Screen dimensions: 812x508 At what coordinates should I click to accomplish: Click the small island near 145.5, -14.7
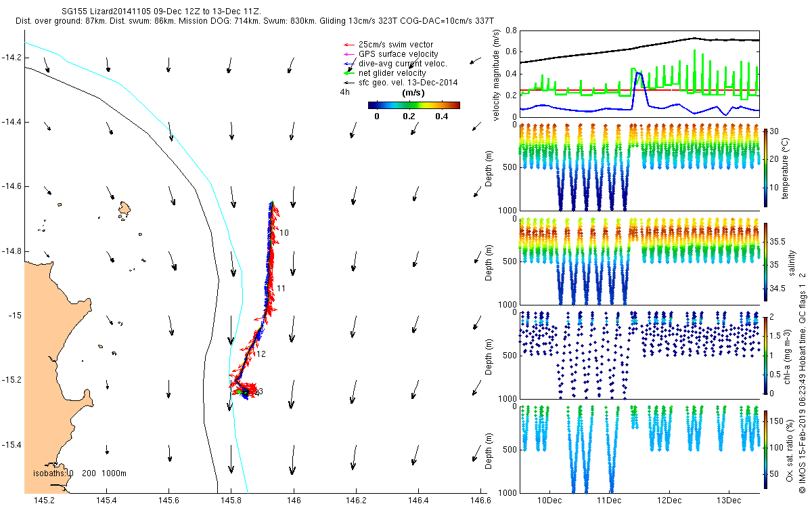pyautogui.click(x=124, y=210)
